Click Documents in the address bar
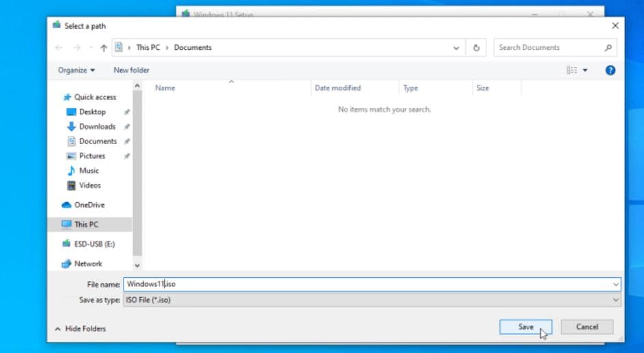 click(192, 48)
